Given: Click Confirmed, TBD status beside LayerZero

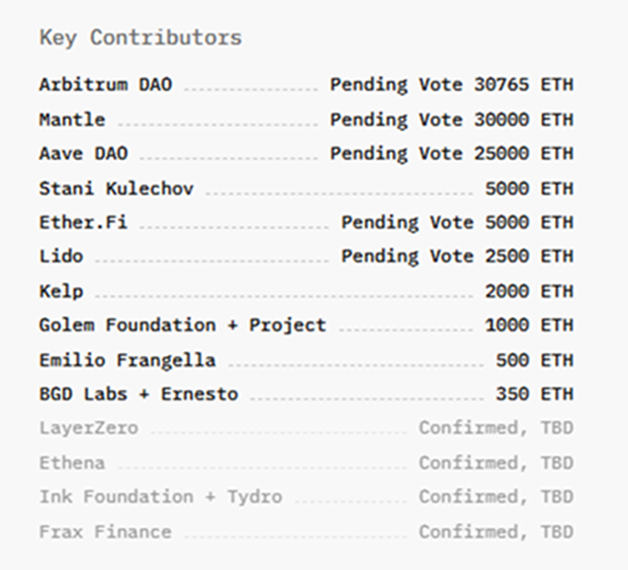Looking at the screenshot, I should (496, 428).
